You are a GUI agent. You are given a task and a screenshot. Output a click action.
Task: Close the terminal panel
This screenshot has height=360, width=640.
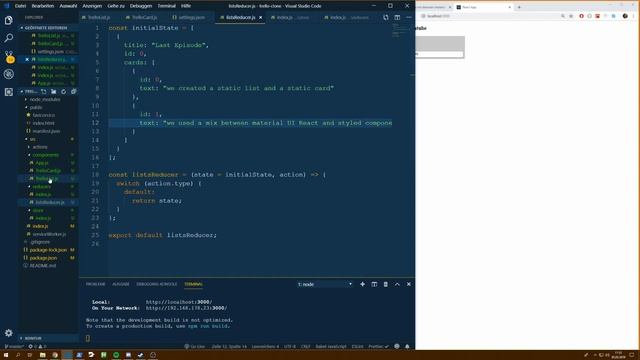pos(409,284)
